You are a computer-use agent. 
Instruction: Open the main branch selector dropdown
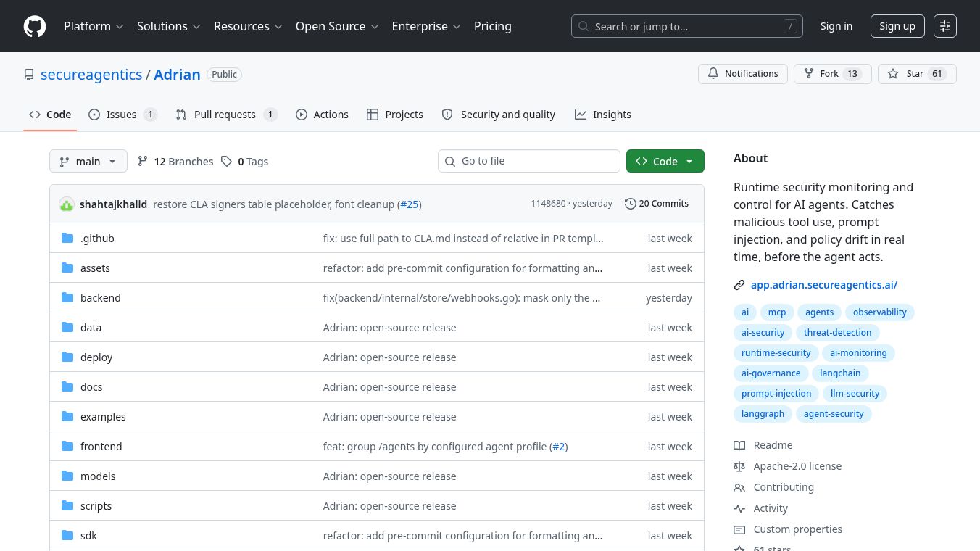pos(88,161)
